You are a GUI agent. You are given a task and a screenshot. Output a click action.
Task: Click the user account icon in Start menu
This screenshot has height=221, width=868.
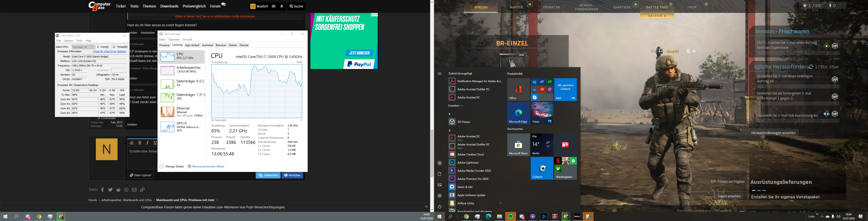tap(439, 163)
